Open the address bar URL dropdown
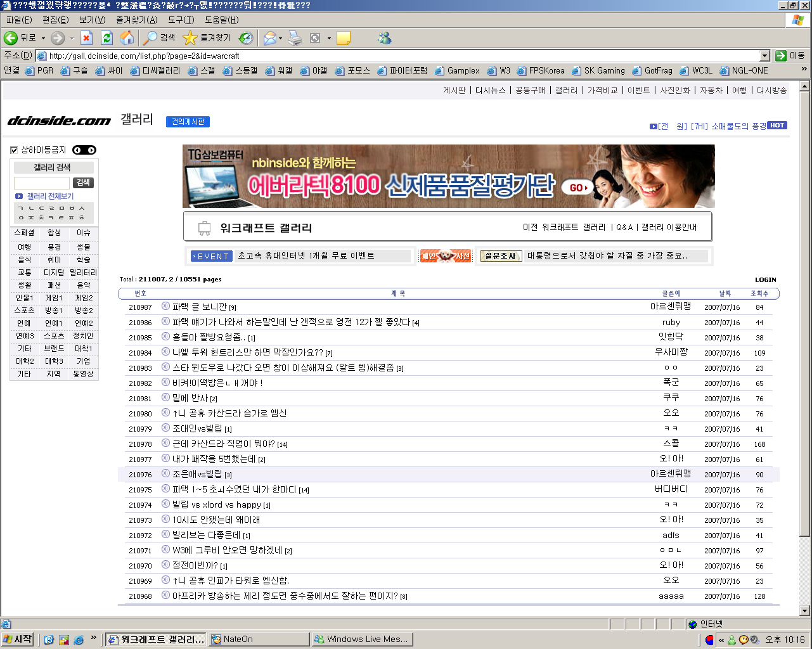 764,56
